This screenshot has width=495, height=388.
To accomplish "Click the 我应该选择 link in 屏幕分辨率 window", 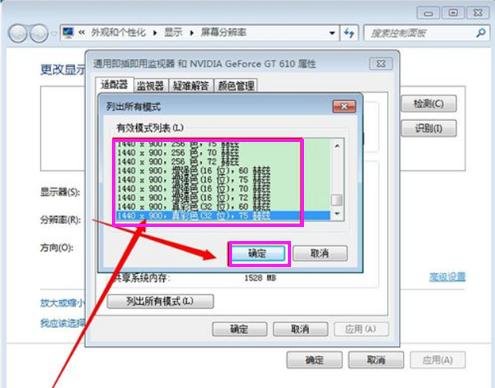I will point(63,323).
